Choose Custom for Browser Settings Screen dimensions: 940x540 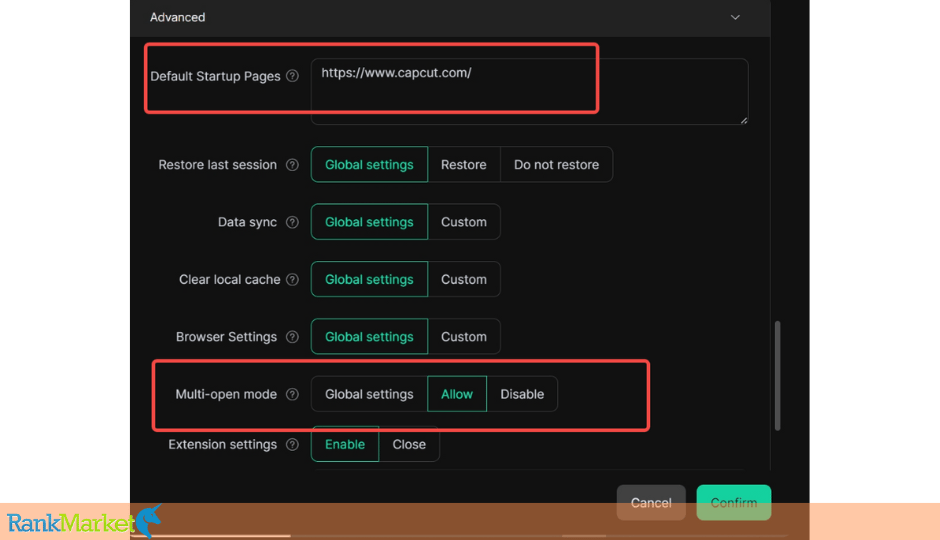coord(463,337)
